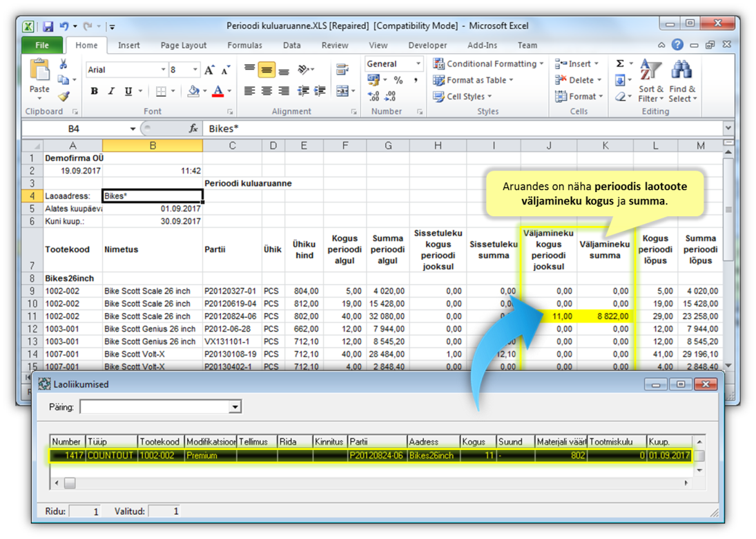
Task: Select the COUNTOUT row 1417 in Laoliikumised
Action: pyautogui.click(x=371, y=455)
